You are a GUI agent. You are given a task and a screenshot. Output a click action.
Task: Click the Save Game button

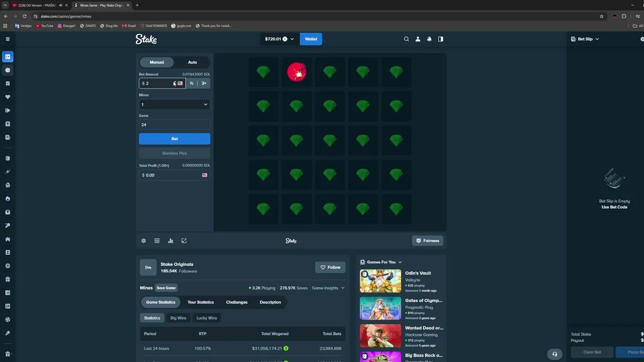(166, 288)
